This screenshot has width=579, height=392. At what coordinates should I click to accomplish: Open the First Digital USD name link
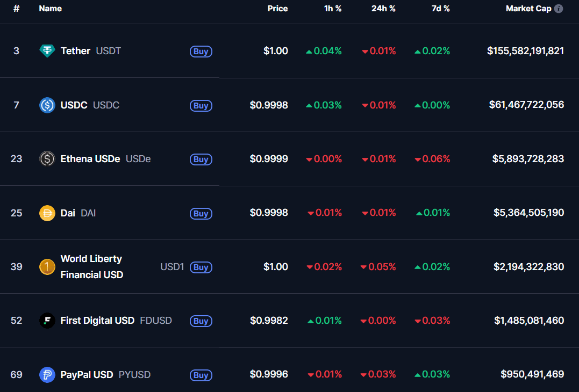(97, 321)
